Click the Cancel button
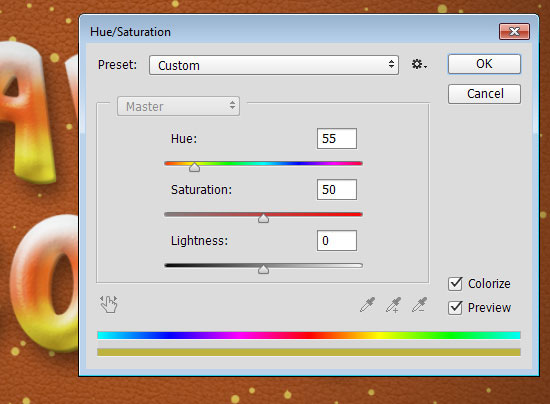550x404 pixels. pos(484,94)
